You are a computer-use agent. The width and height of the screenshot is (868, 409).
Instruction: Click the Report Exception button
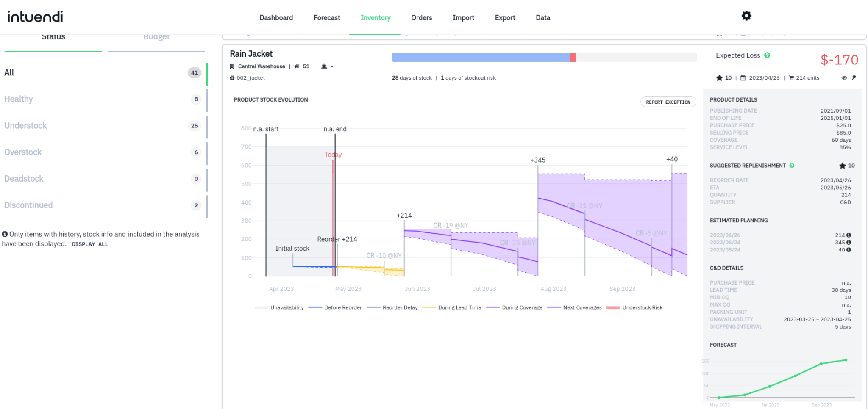(x=668, y=102)
